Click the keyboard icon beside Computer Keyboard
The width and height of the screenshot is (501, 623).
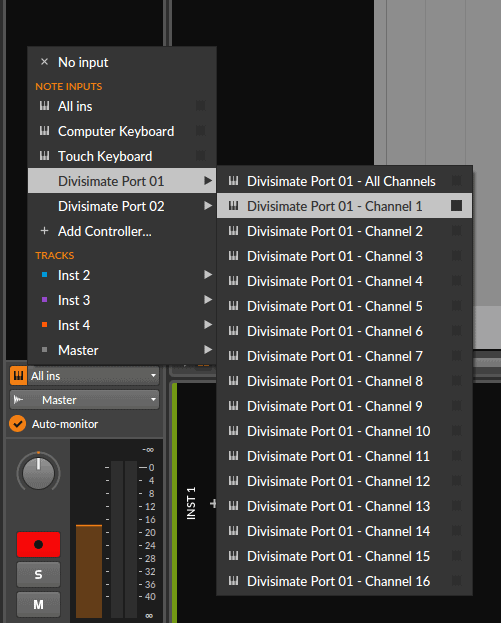pos(44,131)
